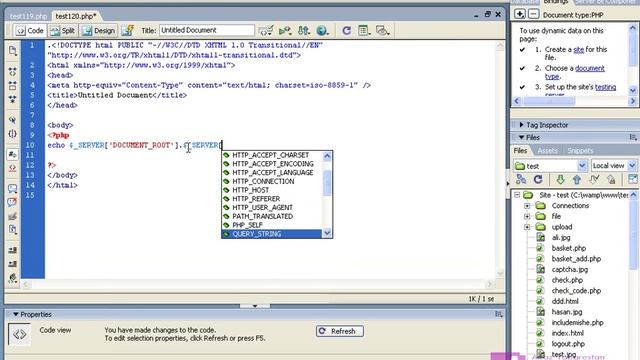Select captcha.jpg in Files panel
The width and height of the screenshot is (640, 360).
pos(569,269)
